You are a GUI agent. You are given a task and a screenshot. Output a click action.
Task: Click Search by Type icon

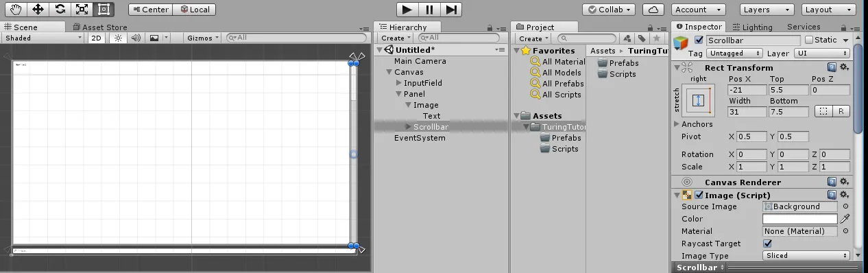pos(627,38)
